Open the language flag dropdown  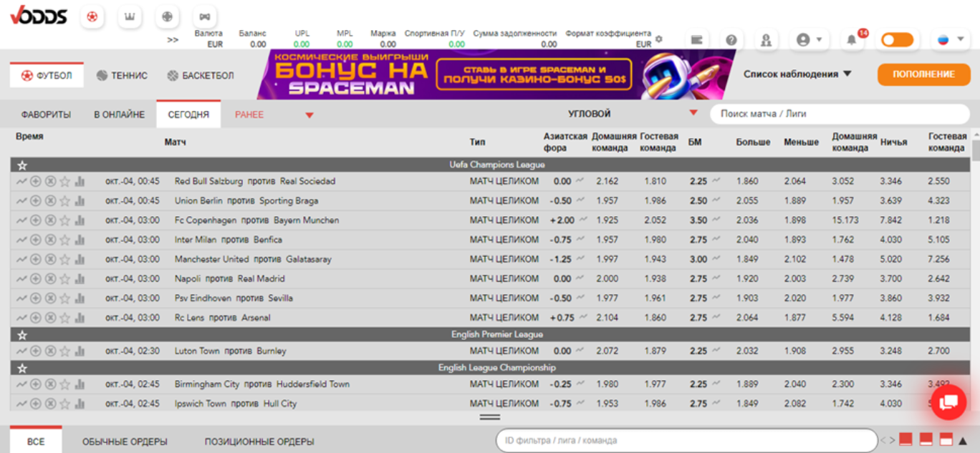951,40
